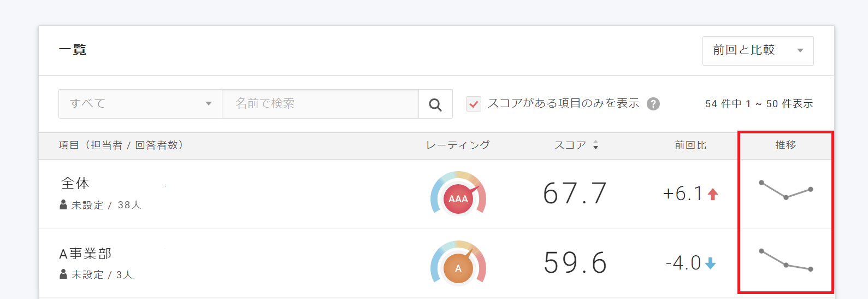Focus the 名前で検索 search field
The height and width of the screenshot is (299, 868).
coord(320,104)
